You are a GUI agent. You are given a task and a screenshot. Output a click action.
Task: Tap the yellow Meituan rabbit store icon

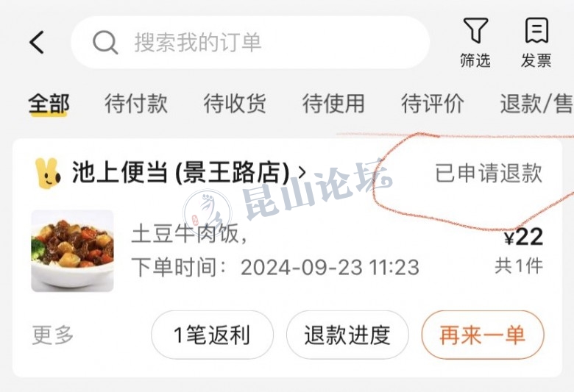click(48, 173)
